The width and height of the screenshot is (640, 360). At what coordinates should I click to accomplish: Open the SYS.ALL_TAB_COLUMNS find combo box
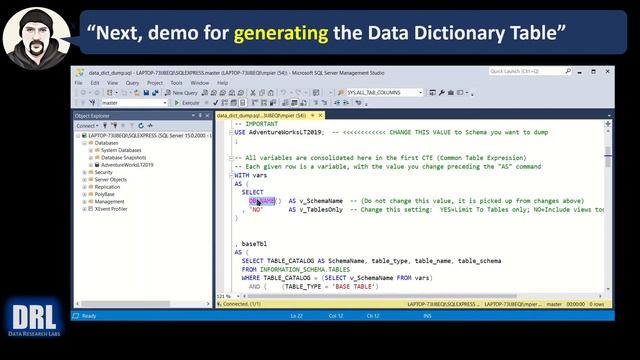(x=420, y=93)
